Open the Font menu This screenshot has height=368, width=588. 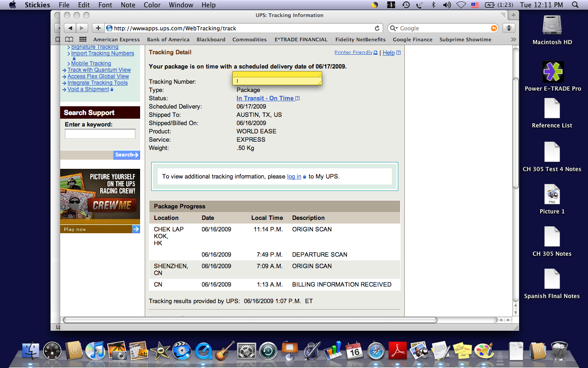coord(105,5)
